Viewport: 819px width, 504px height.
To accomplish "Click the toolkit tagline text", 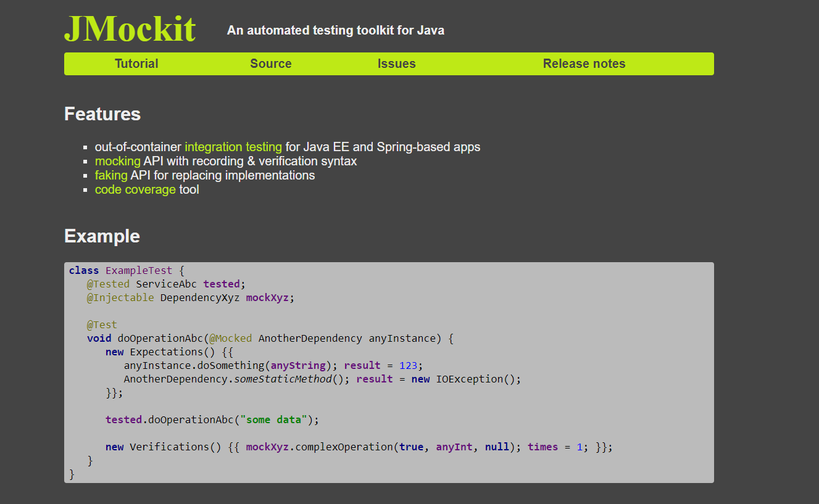I will (335, 30).
